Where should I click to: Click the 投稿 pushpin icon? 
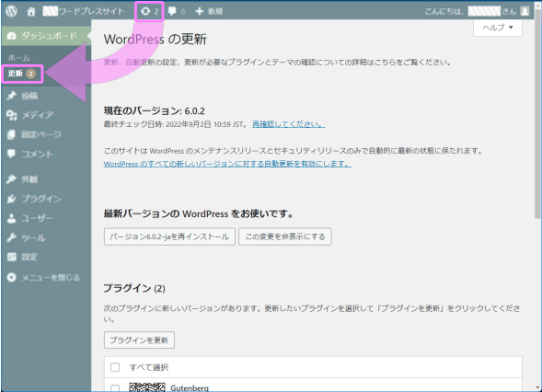[x=12, y=96]
